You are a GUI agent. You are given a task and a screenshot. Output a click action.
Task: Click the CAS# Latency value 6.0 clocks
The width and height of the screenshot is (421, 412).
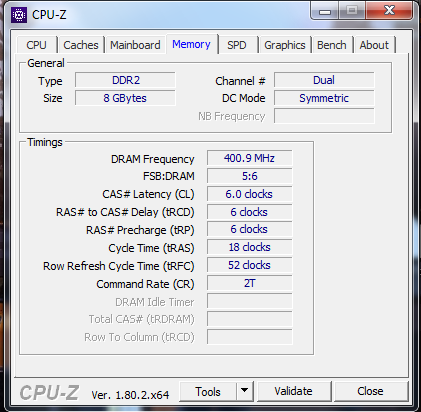[249, 194]
